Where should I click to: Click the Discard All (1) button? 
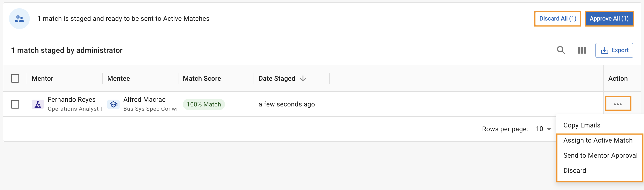tap(558, 19)
